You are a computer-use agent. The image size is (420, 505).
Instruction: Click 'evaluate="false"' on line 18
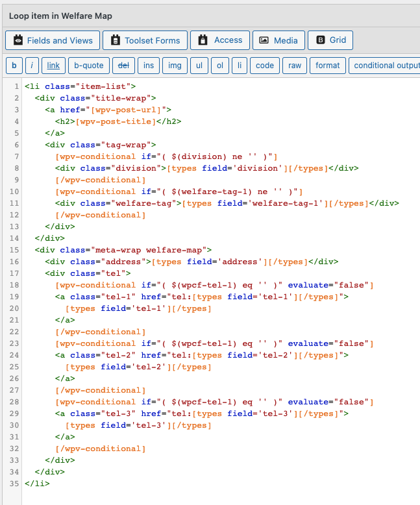coord(328,285)
